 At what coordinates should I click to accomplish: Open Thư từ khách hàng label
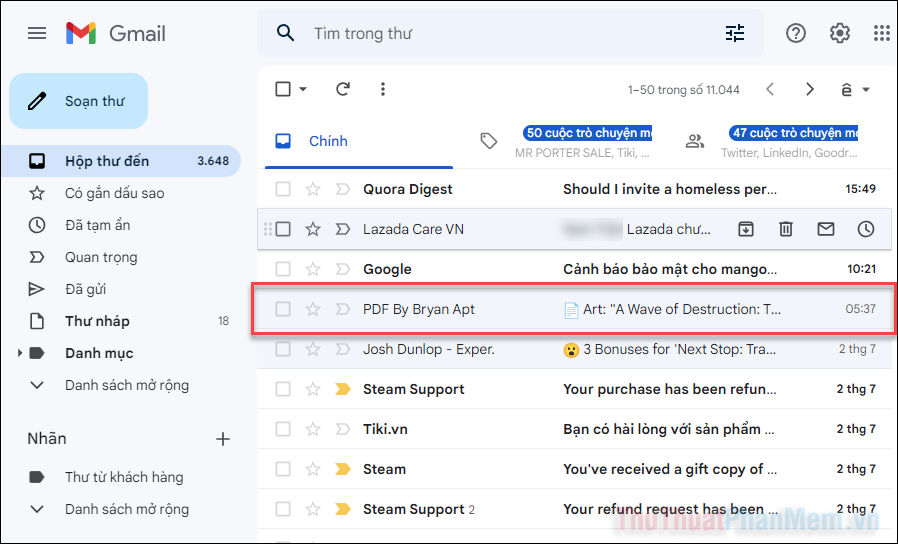(121, 477)
